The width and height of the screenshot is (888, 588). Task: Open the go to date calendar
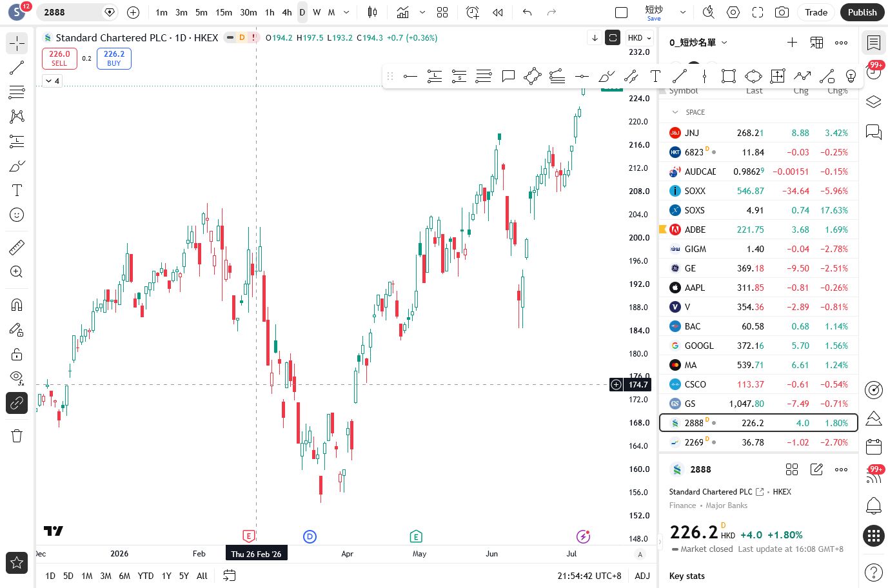[x=229, y=576]
